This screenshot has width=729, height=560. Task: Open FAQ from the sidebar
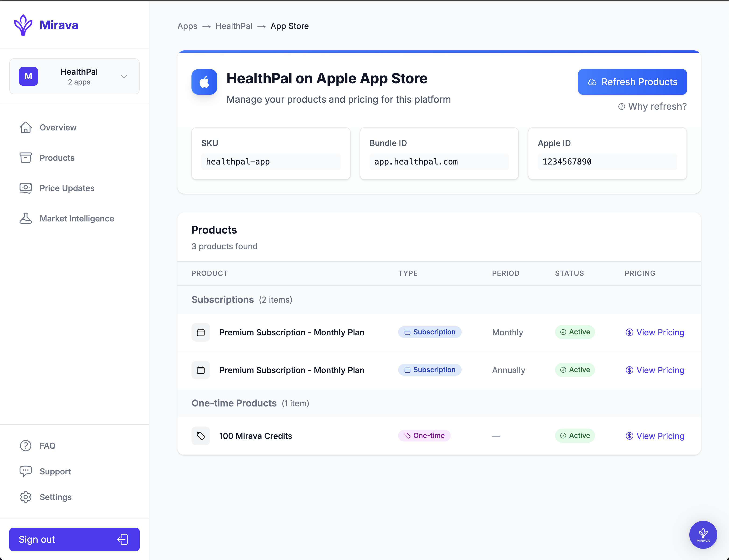47,446
